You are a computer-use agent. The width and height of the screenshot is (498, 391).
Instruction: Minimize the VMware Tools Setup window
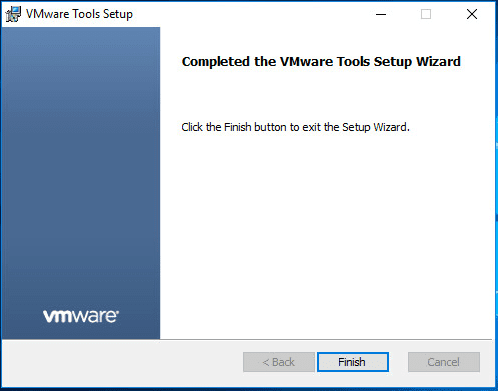[381, 14]
